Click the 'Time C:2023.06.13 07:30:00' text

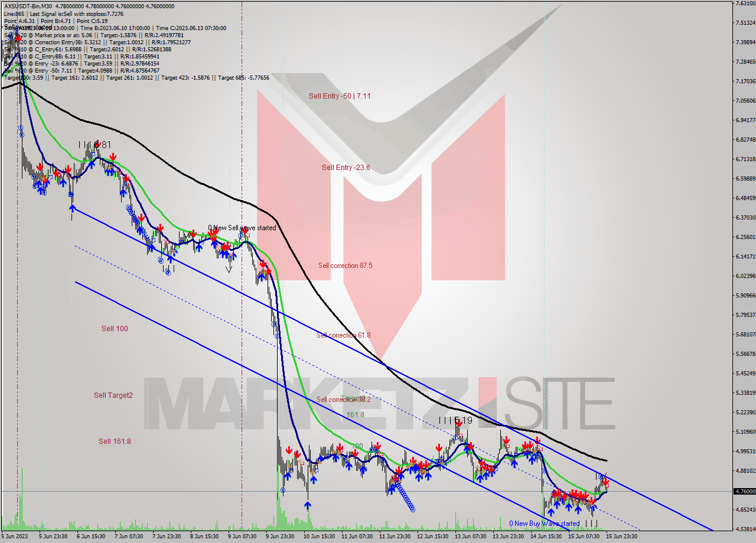[190, 28]
